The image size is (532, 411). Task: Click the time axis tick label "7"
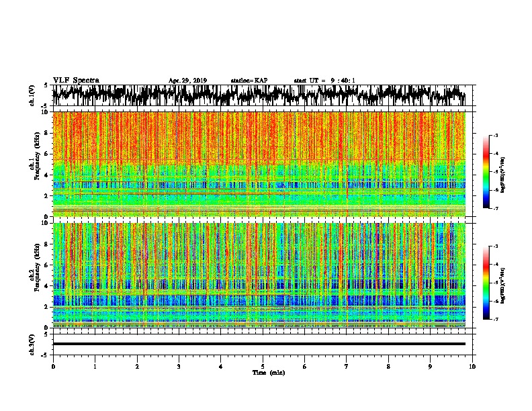pyautogui.click(x=347, y=367)
